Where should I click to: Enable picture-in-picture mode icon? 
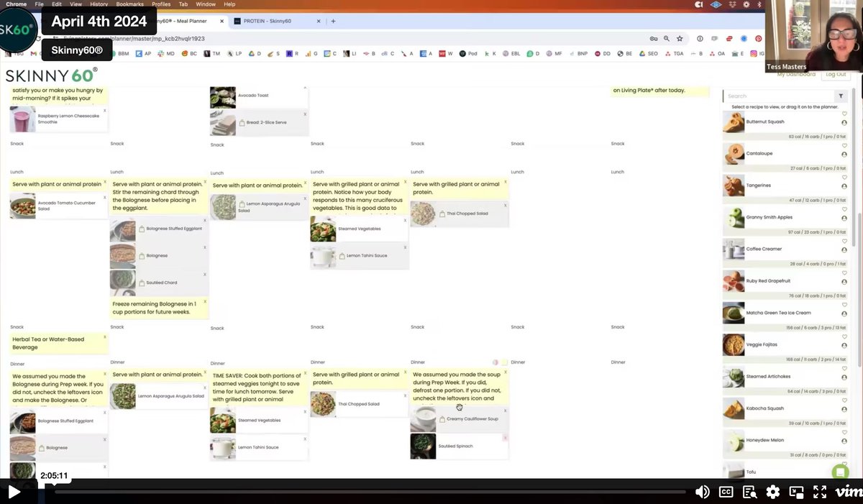tap(796, 492)
